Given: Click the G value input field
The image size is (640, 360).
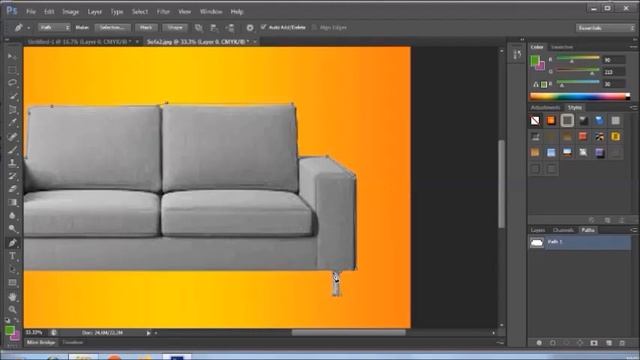Looking at the screenshot, I should coord(614,72).
